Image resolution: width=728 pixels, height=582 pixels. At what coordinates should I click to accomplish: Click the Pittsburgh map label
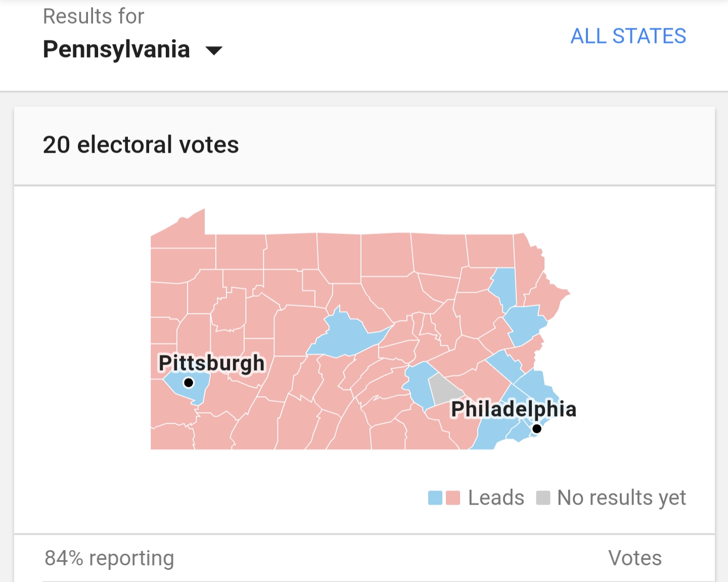pos(211,363)
